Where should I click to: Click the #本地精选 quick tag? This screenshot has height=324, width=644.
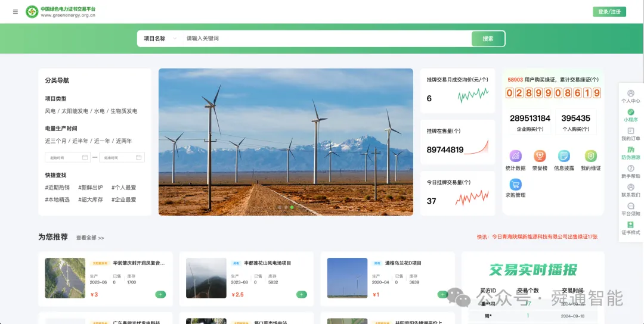coord(57,200)
